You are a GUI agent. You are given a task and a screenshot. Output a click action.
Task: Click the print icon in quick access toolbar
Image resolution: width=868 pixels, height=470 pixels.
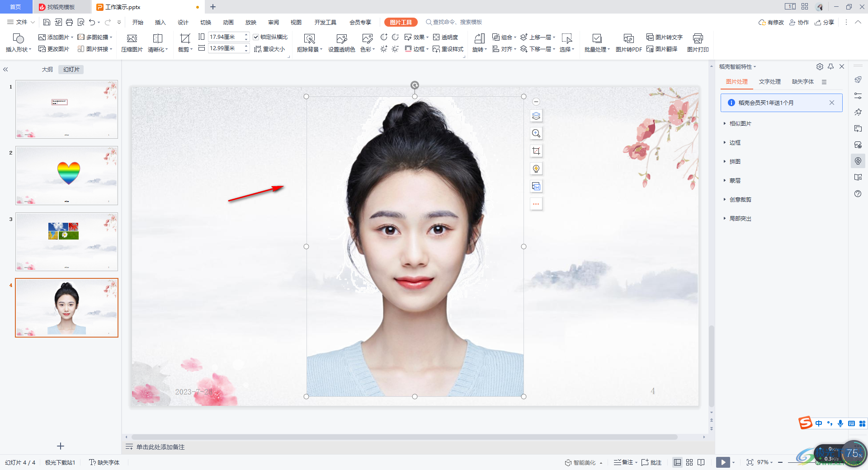(x=69, y=22)
